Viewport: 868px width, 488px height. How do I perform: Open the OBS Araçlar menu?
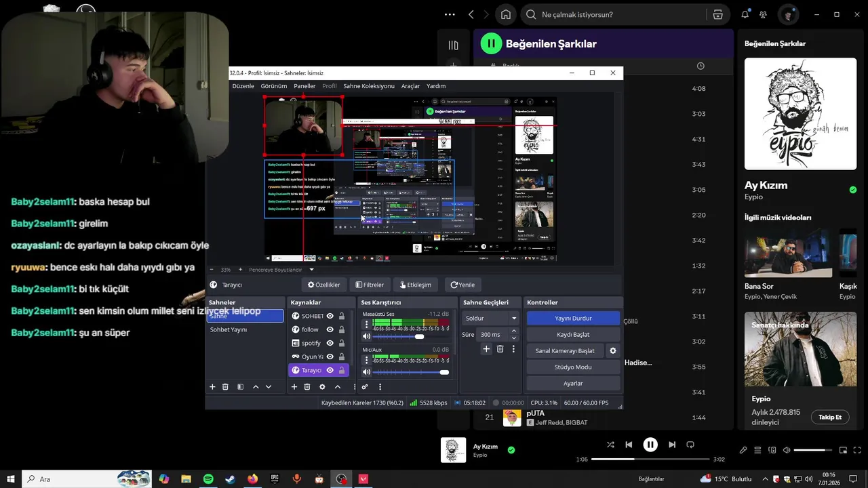(411, 86)
